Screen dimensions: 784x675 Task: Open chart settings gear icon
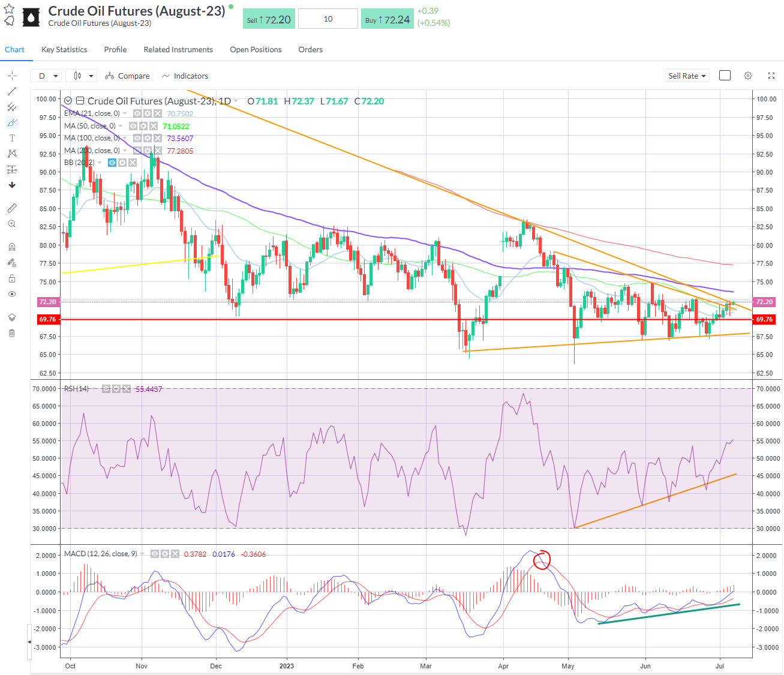pyautogui.click(x=748, y=76)
